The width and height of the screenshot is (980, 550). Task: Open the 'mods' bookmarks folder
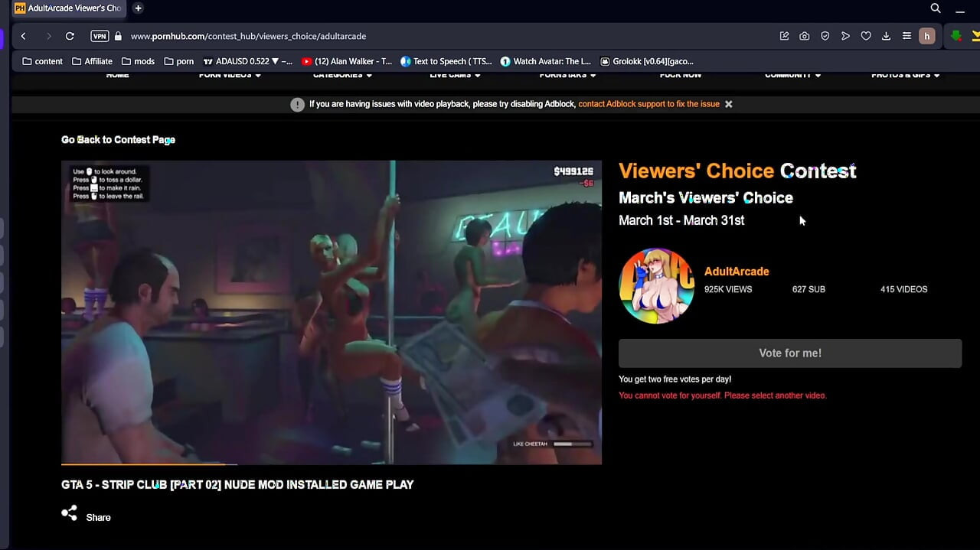pos(138,61)
